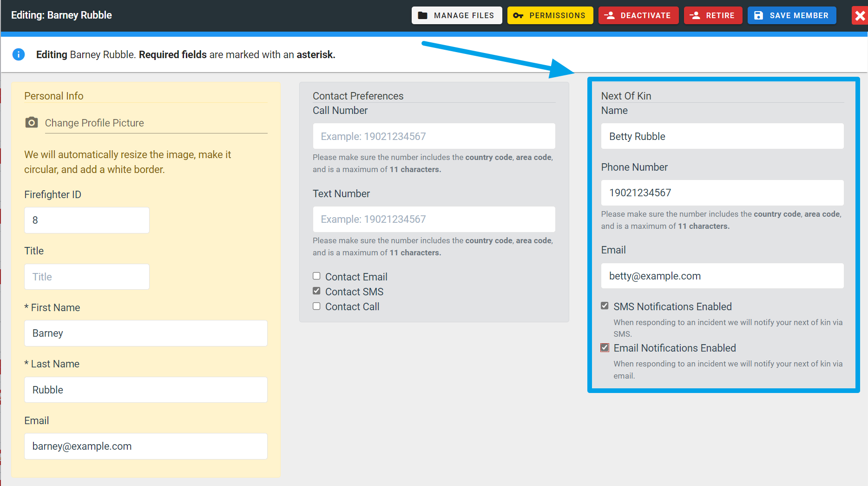
Task: Click the Next Of Kin Email field
Action: (722, 276)
